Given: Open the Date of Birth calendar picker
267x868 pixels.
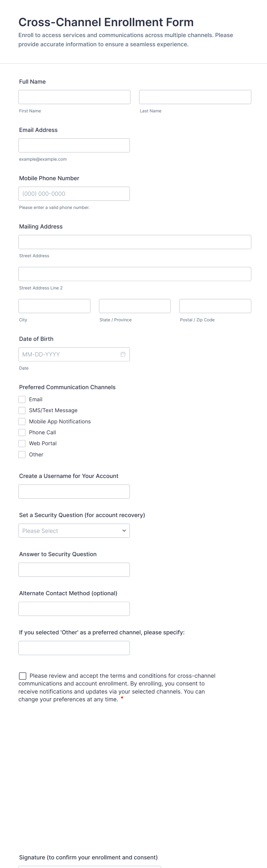Looking at the screenshot, I should click(123, 354).
